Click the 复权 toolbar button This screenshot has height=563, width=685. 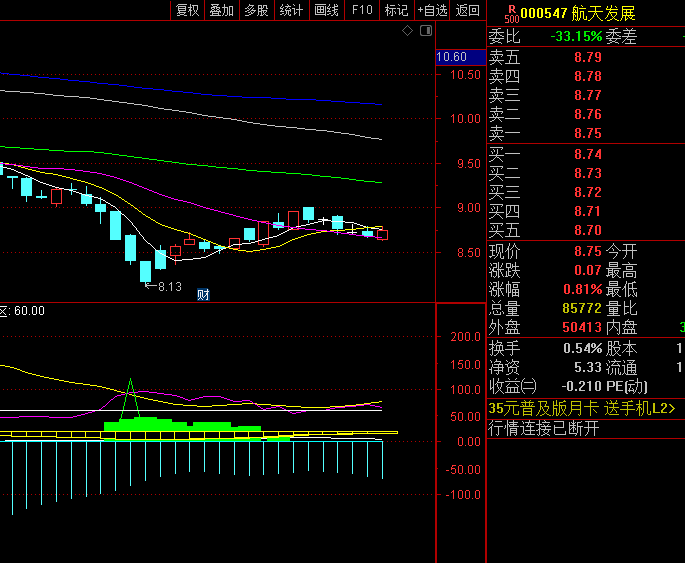[187, 10]
